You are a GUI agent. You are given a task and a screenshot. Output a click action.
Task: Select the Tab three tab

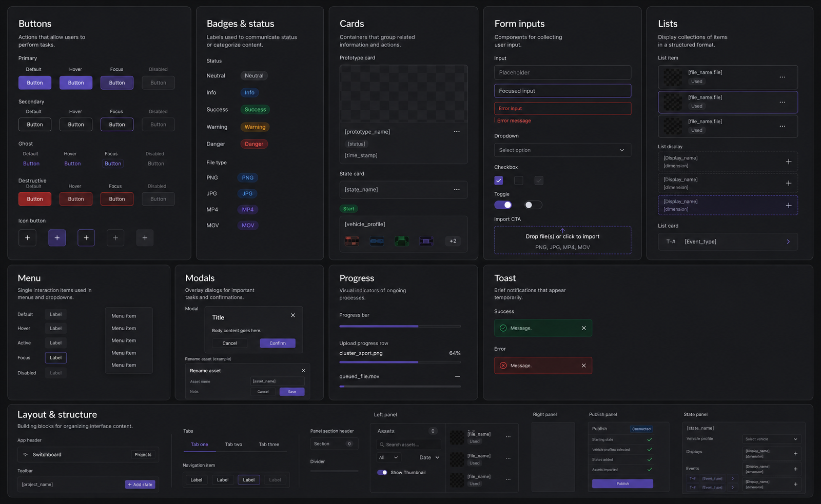269,445
